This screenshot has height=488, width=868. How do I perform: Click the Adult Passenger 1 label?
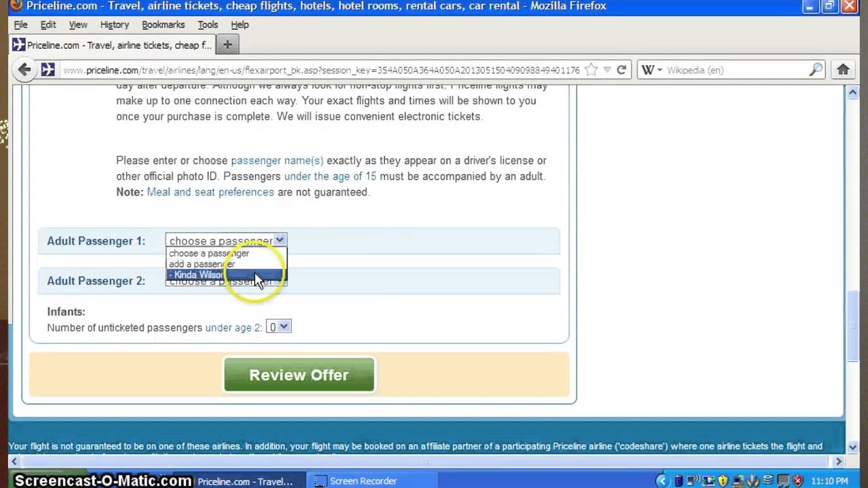point(96,241)
